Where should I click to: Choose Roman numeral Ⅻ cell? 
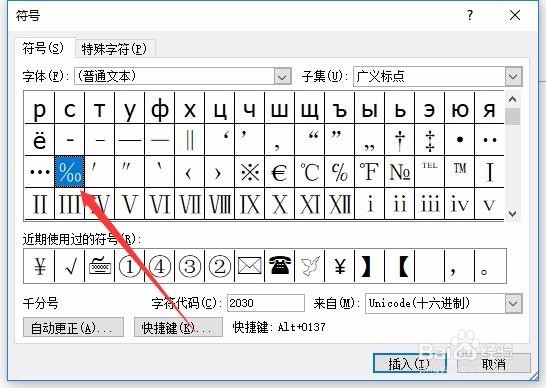[339, 204]
